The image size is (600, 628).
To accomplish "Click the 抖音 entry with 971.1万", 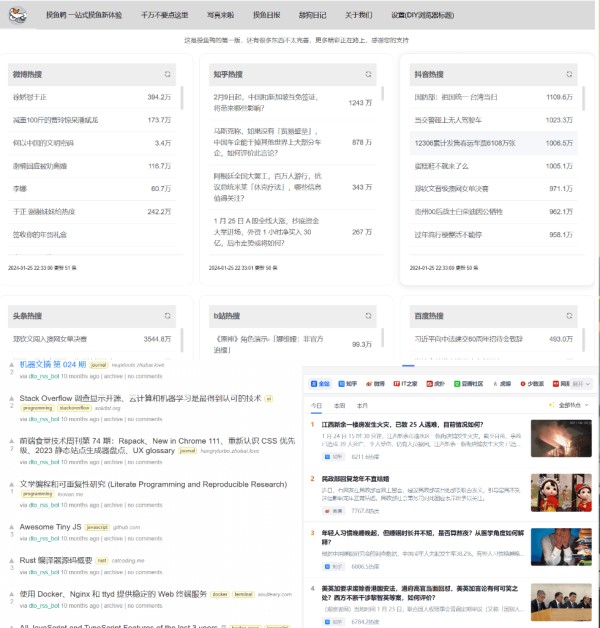I will click(493, 189).
